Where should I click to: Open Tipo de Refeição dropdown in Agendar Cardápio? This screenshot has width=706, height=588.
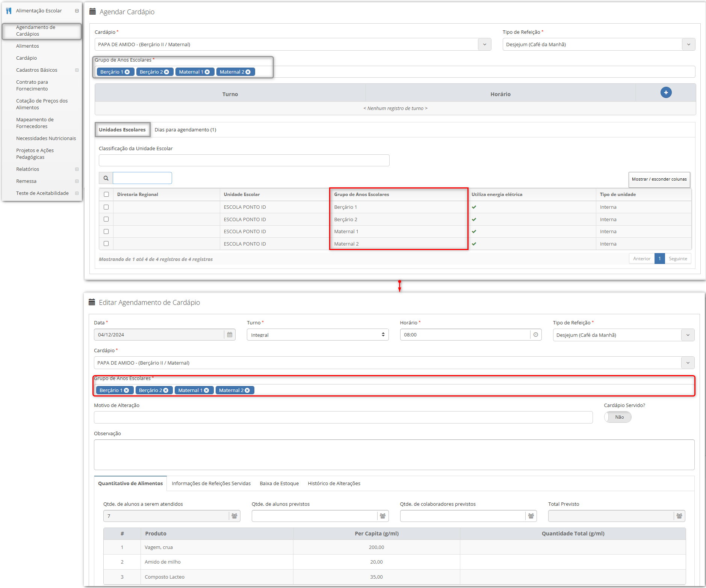pyautogui.click(x=688, y=44)
